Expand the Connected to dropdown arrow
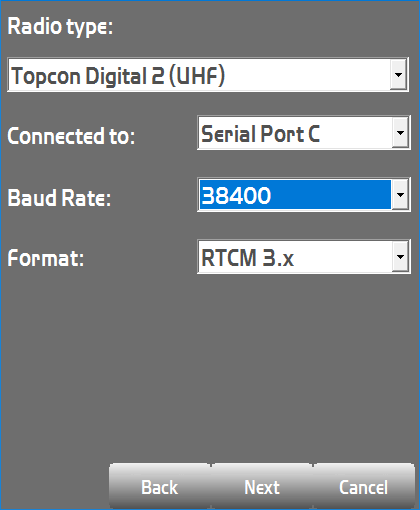The height and width of the screenshot is (510, 420). tap(400, 133)
